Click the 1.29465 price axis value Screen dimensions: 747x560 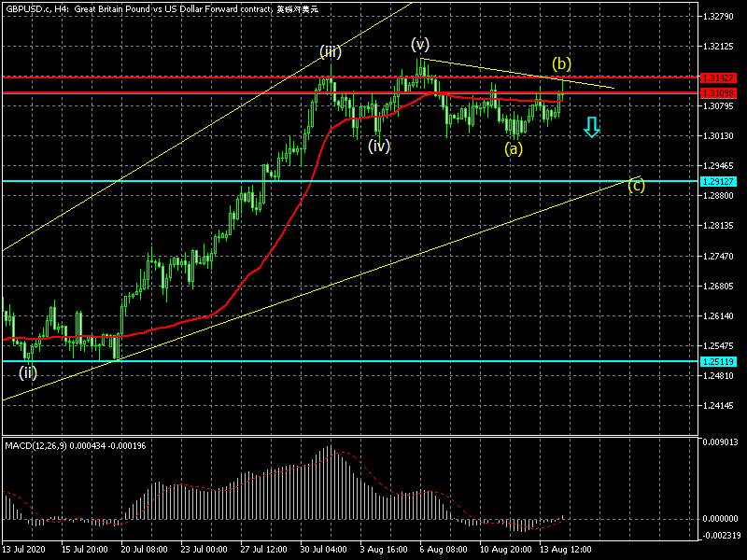(x=718, y=166)
